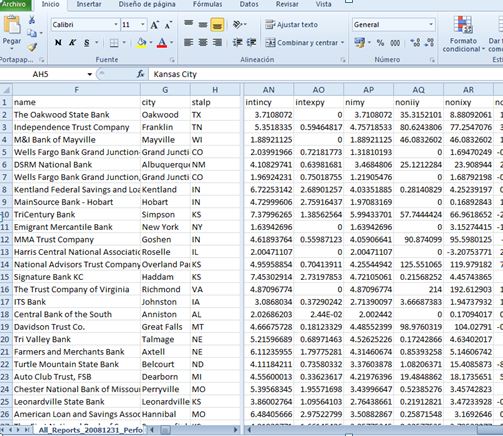Click the accounting number format icon

[359, 43]
